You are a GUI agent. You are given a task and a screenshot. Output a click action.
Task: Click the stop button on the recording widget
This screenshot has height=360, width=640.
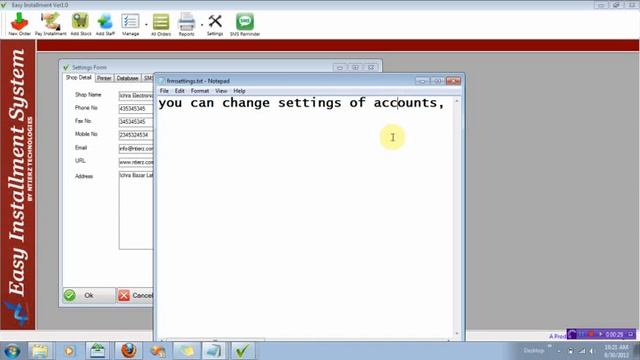pos(591,334)
